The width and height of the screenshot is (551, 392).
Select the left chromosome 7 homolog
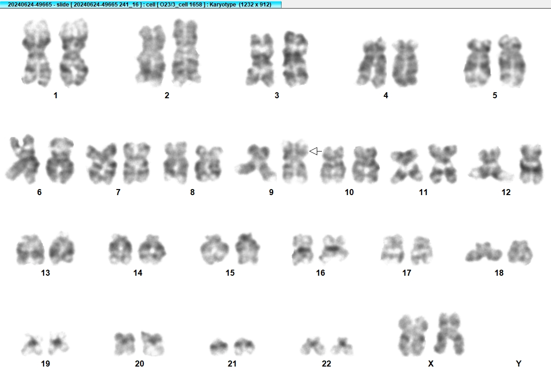(x=102, y=164)
